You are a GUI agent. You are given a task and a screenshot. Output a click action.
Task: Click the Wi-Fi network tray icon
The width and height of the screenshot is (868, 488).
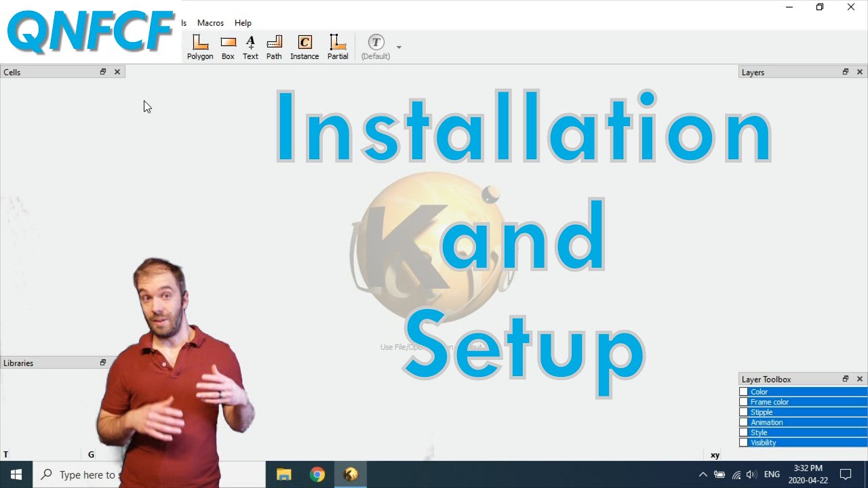[x=736, y=474]
